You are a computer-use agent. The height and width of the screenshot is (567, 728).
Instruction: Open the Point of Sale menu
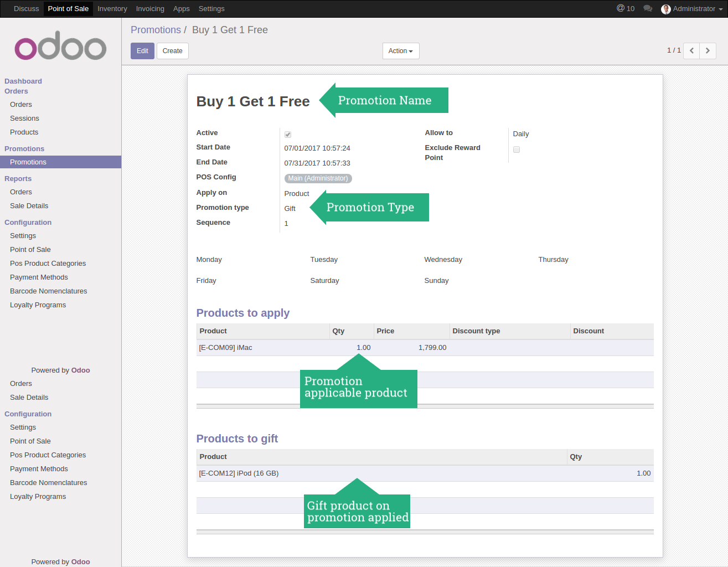point(68,9)
